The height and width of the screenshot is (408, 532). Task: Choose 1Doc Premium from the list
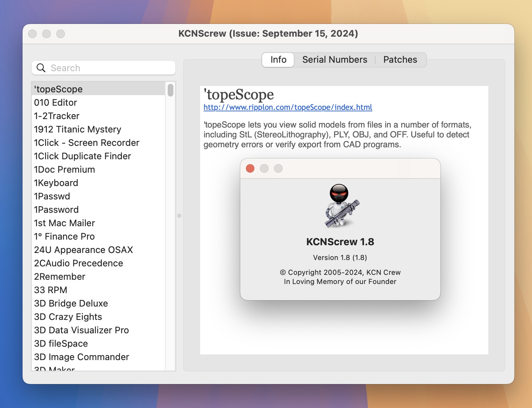tap(98, 169)
